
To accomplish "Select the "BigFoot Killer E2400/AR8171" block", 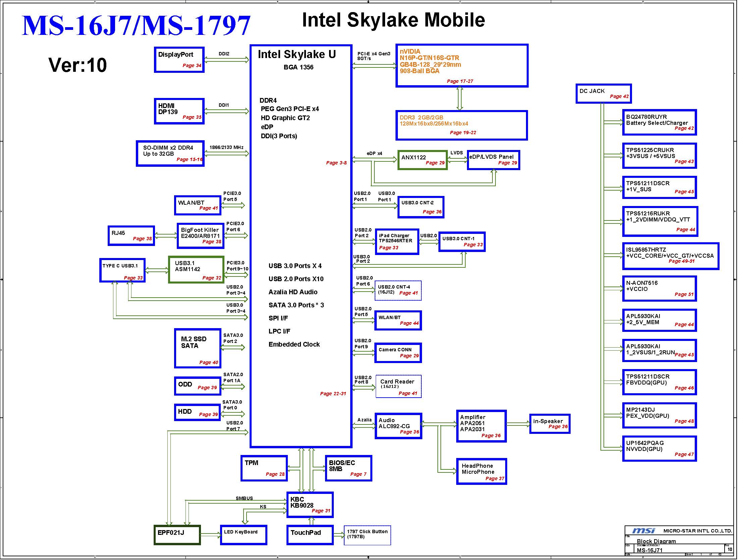I will (201, 236).
